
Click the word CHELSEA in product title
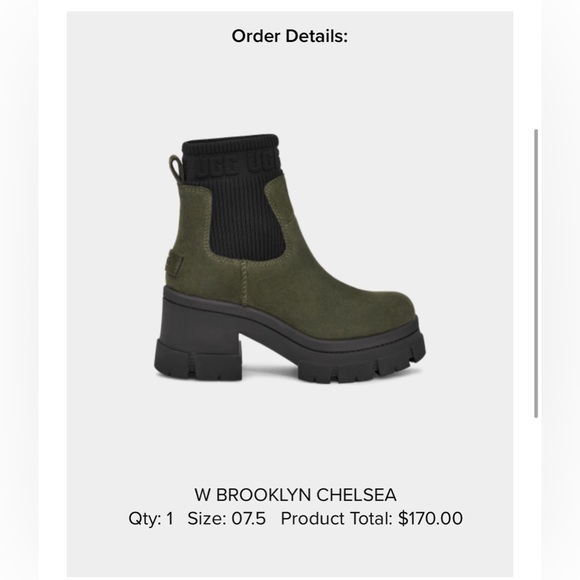pos(356,495)
